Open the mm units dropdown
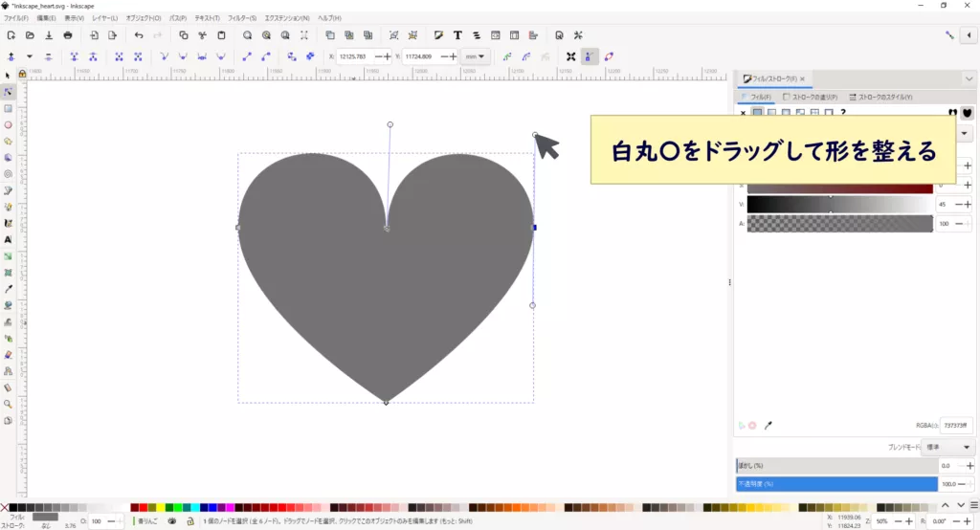This screenshot has height=530, width=980. click(x=475, y=56)
